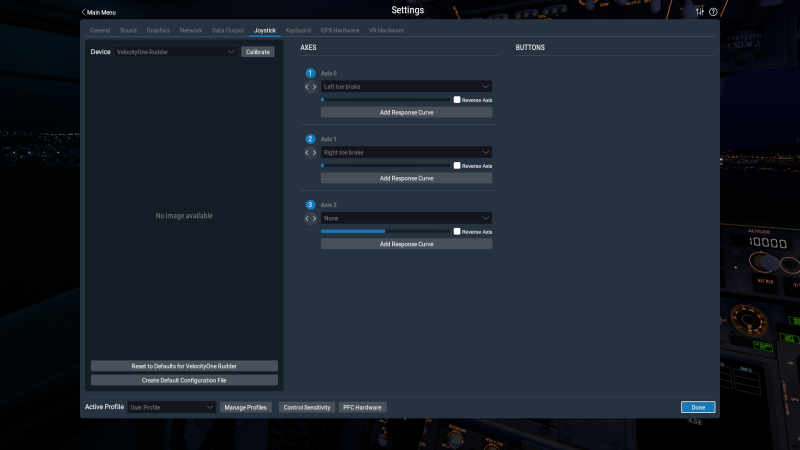Viewport: 800px width, 450px height.
Task: Select previous assignment arrow for Axis 0
Action: point(307,87)
